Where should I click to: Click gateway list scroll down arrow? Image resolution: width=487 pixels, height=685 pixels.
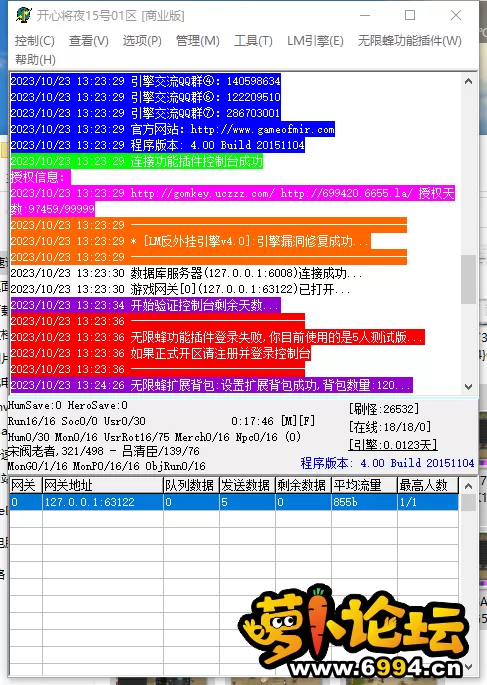click(468, 667)
